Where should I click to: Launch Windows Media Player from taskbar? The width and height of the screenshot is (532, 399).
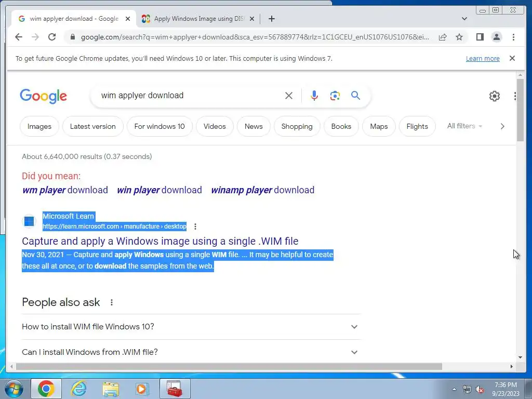(142, 389)
